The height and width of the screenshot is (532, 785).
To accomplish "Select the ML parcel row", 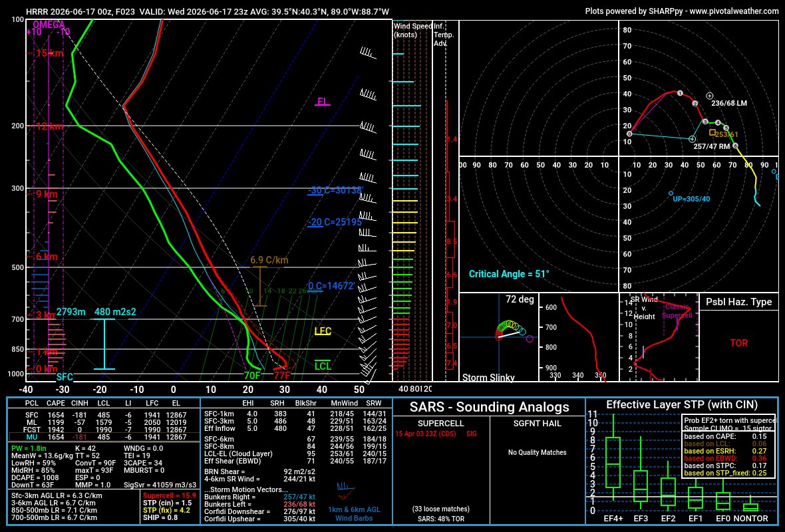I will pyautogui.click(x=104, y=422).
